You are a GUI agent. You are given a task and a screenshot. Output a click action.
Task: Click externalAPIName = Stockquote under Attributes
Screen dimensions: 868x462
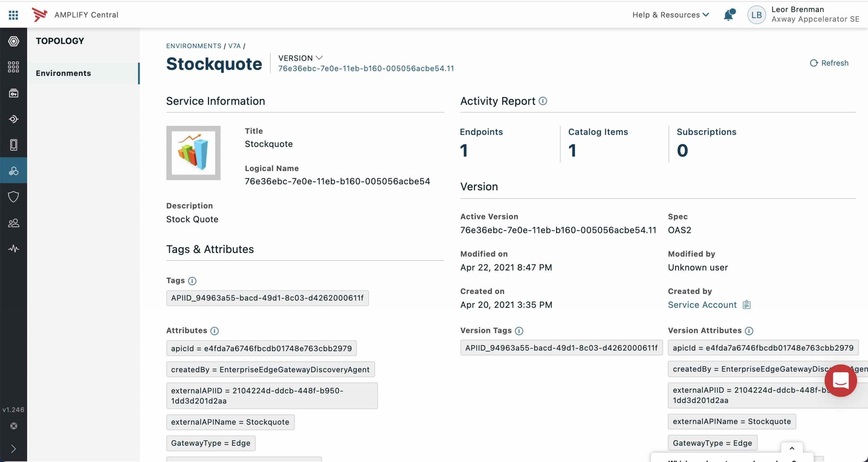coord(230,422)
